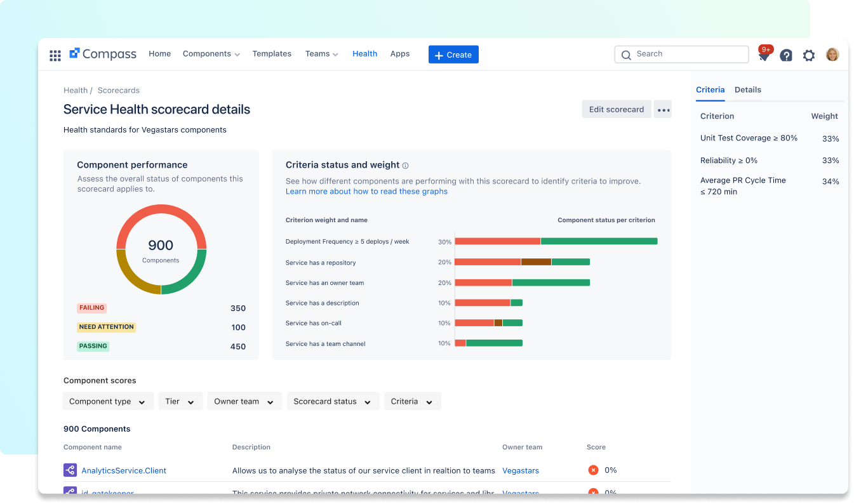Screen dimensions: 854x504
Task: Open the settings gear icon
Action: 808,55
